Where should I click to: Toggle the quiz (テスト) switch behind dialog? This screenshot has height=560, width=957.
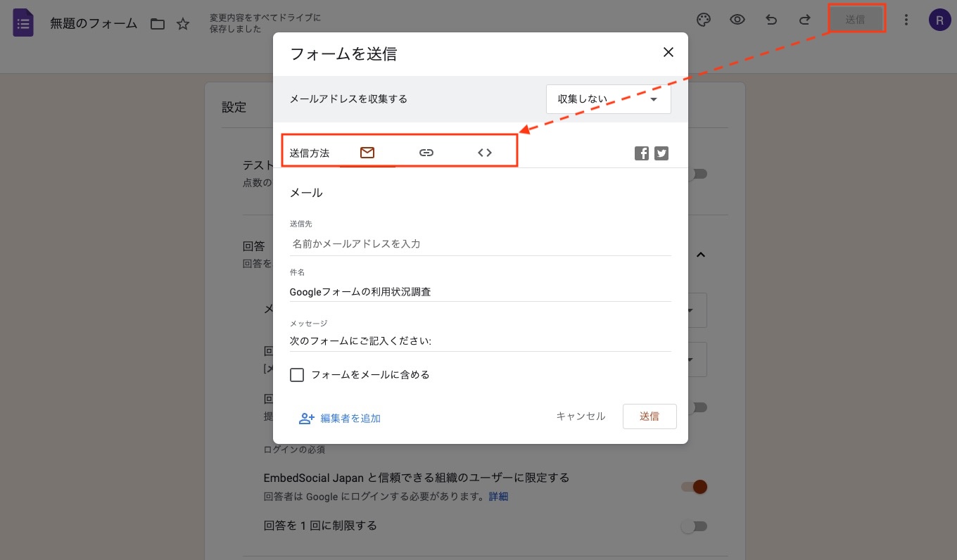click(697, 174)
